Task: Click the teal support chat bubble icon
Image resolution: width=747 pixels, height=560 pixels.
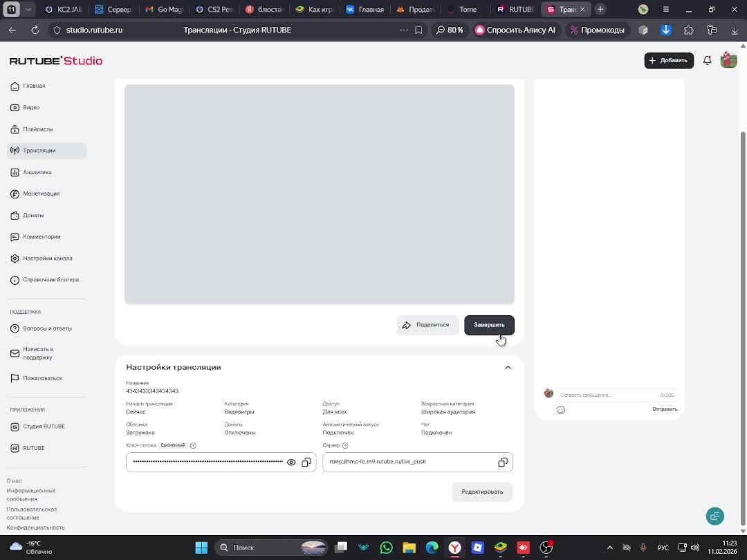Action: point(714,516)
